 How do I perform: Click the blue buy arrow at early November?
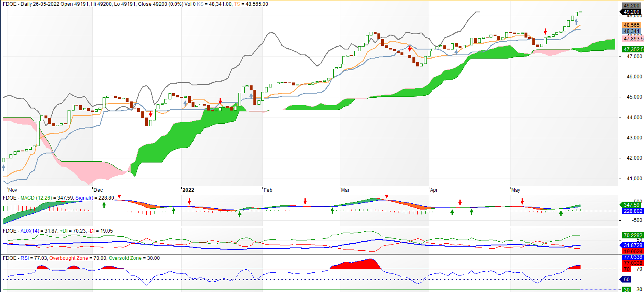[4, 167]
